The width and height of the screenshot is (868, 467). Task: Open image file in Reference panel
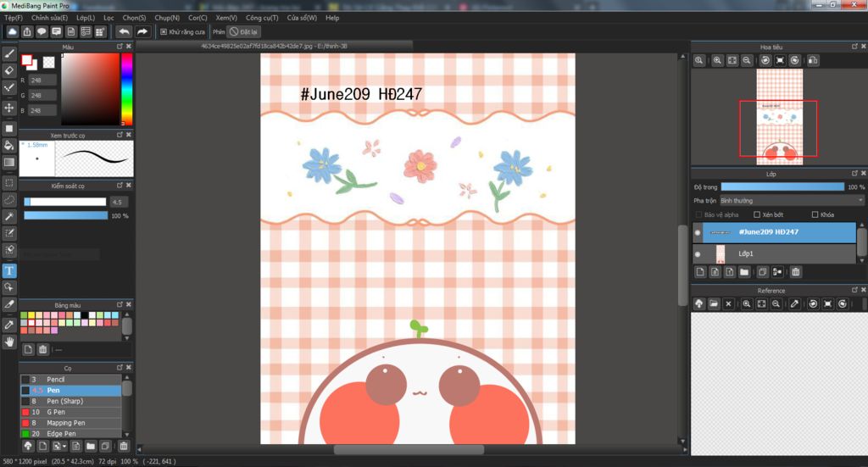tap(714, 303)
